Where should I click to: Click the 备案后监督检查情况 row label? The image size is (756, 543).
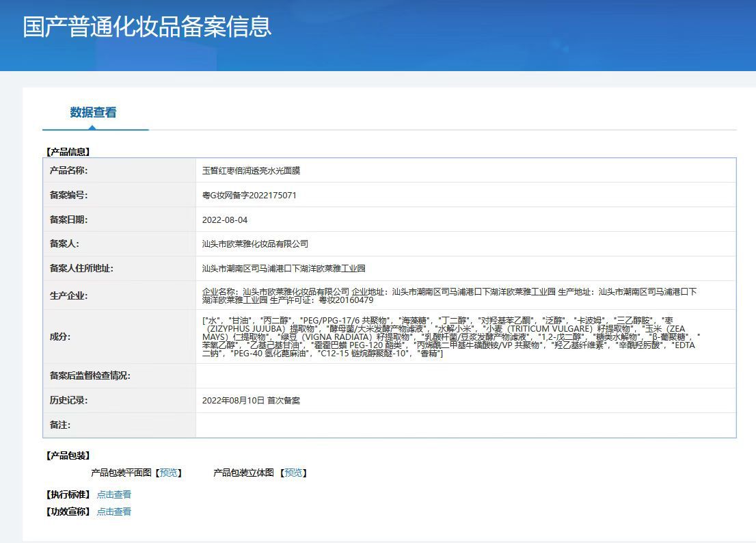coord(90,375)
